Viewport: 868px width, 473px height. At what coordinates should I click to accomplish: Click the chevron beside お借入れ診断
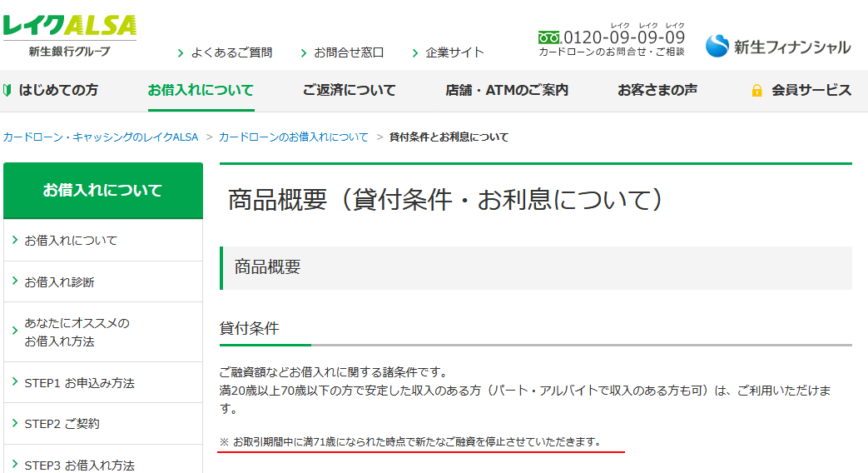tap(15, 281)
